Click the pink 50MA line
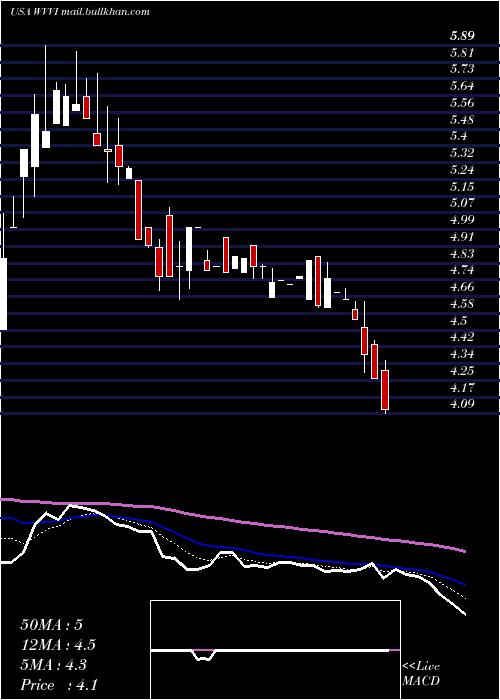This screenshot has height=700, width=500. coord(232,521)
